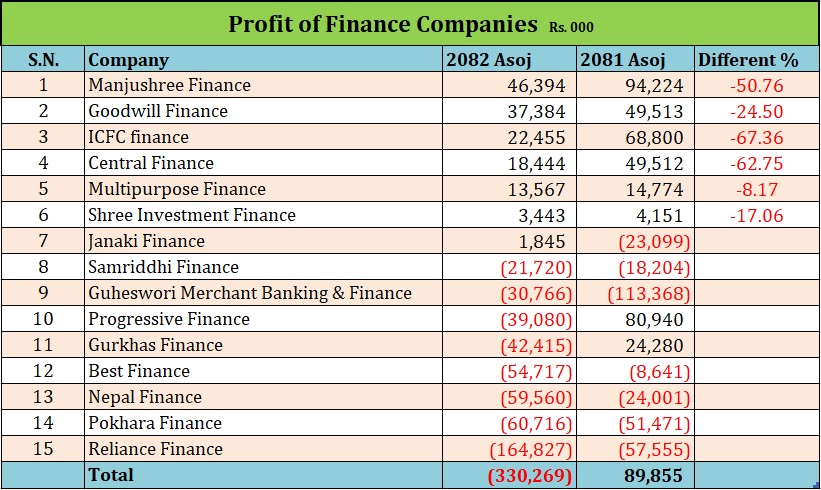Select the Guheswori Merchant Banking & Finance cell
821x490 pixels.
(250, 293)
